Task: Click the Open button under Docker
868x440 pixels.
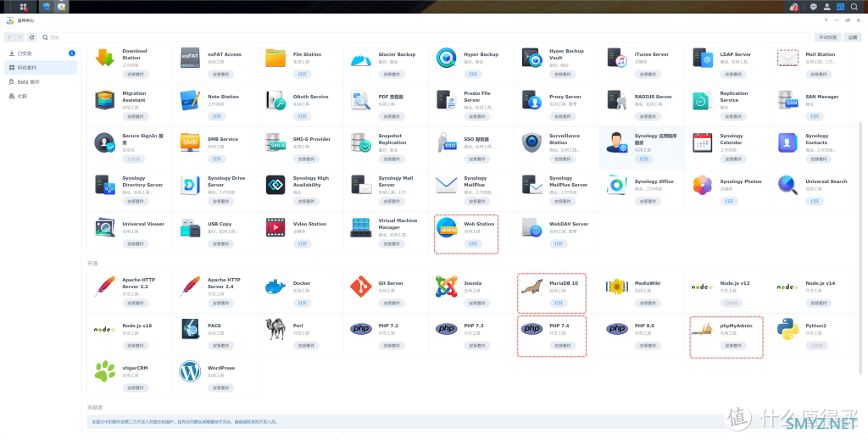Action: click(302, 303)
